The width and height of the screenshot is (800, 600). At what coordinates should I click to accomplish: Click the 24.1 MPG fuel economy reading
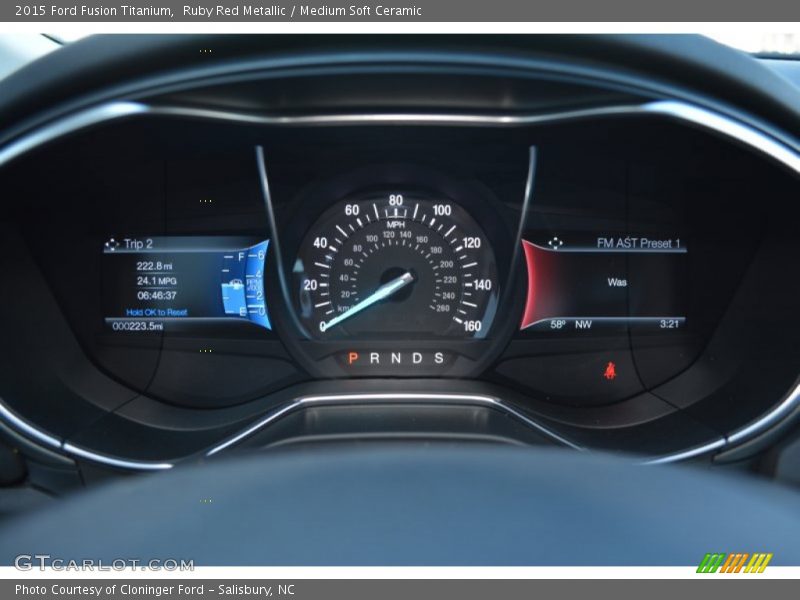[x=156, y=281]
